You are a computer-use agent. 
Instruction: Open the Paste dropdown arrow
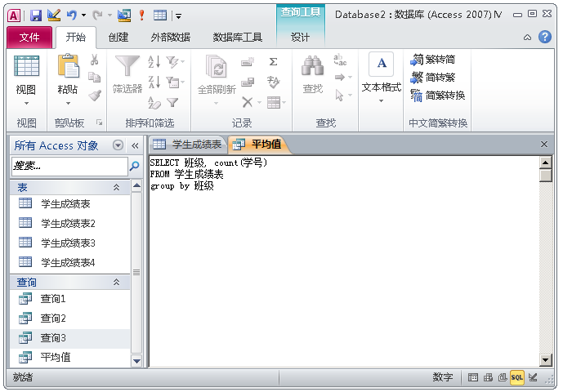pyautogui.click(x=68, y=104)
